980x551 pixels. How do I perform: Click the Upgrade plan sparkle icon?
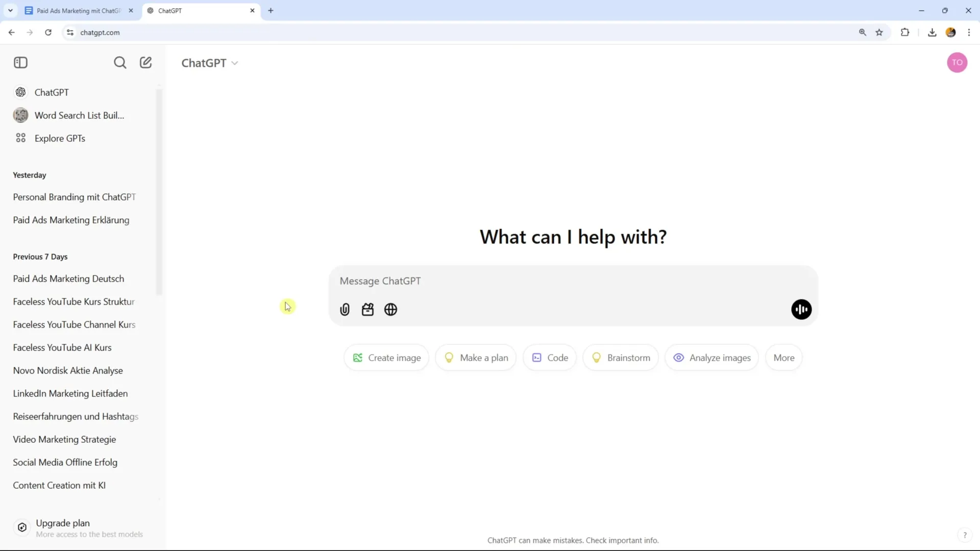click(x=22, y=528)
